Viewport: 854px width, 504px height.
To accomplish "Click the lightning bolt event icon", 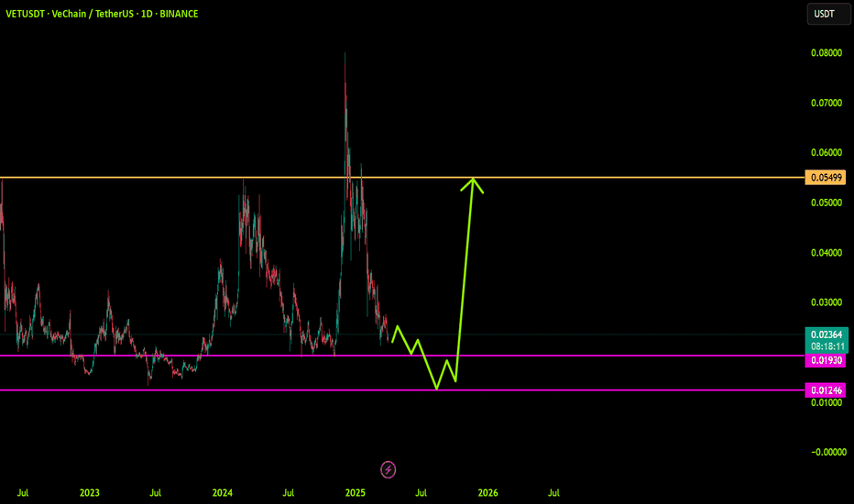I will [x=388, y=470].
